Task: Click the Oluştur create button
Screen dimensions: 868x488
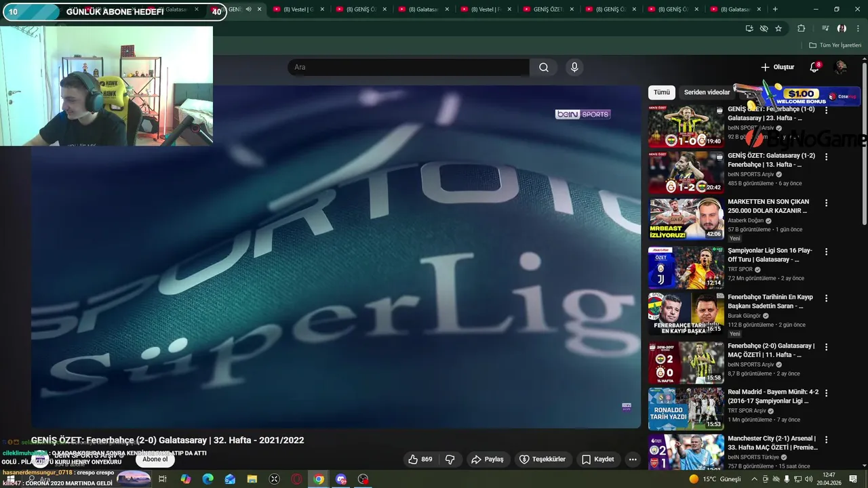Action: click(777, 67)
